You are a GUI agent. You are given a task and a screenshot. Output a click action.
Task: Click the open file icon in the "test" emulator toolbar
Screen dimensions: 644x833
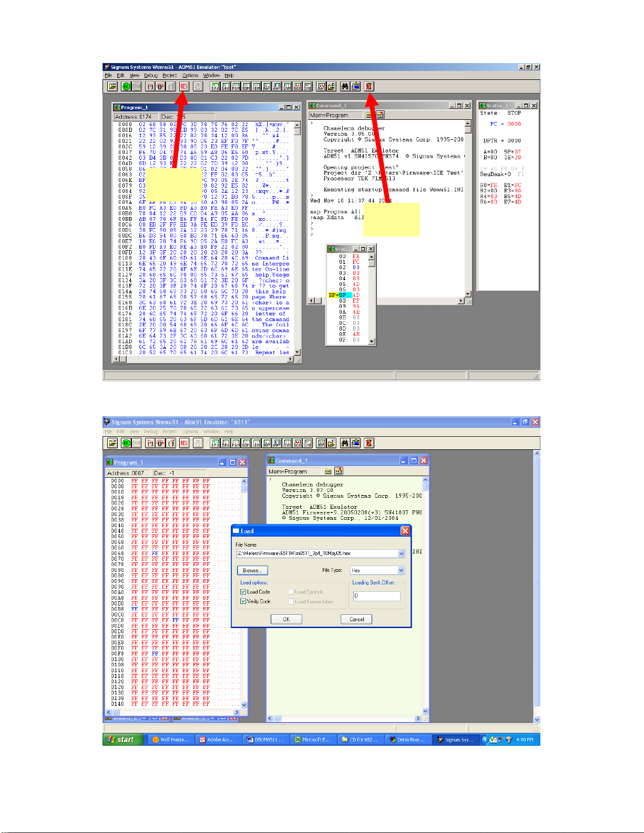[x=113, y=86]
